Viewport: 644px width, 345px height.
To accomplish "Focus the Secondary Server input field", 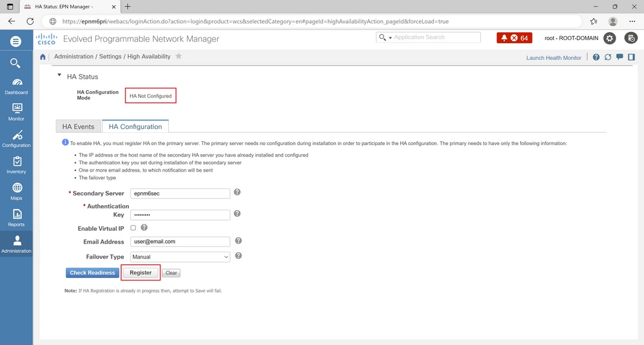I will tap(180, 193).
